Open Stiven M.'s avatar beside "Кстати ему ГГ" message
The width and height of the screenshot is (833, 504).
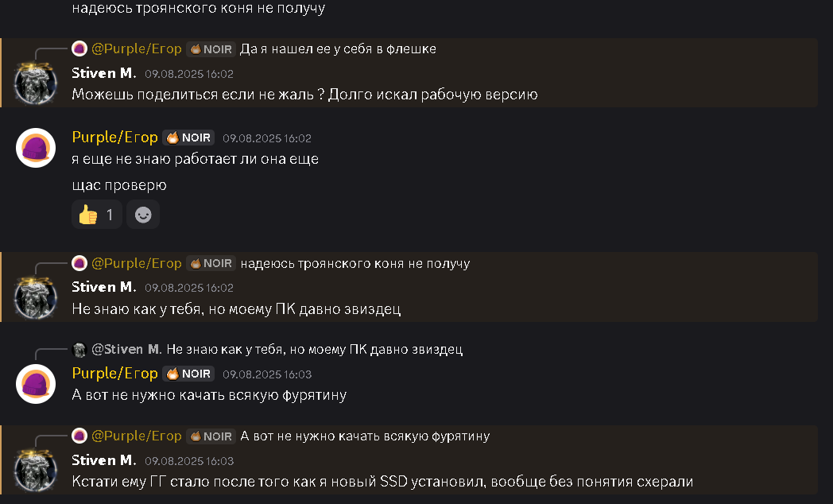tap(36, 470)
